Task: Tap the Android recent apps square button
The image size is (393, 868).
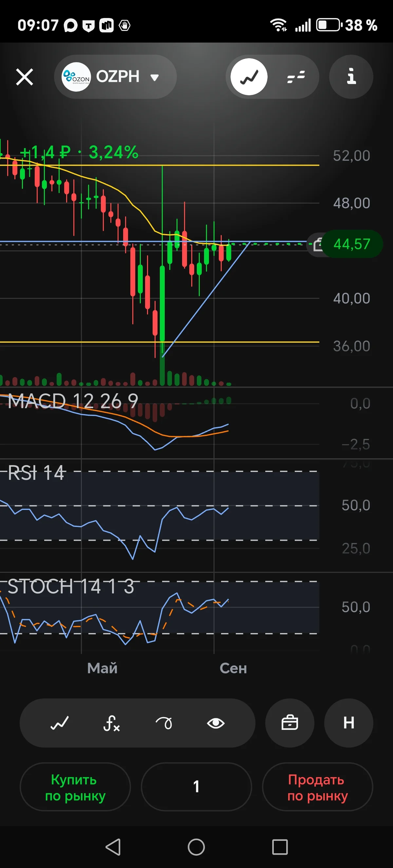Action: (x=280, y=847)
